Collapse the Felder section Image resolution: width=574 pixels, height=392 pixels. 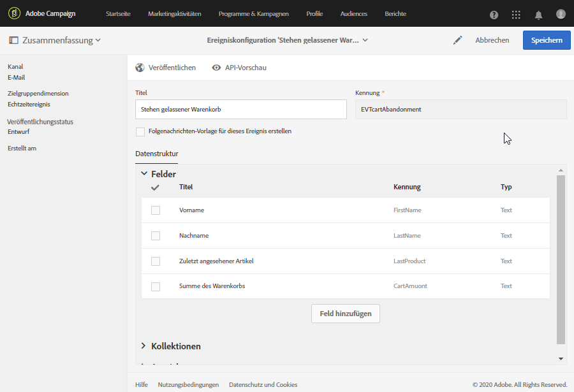[x=144, y=173]
